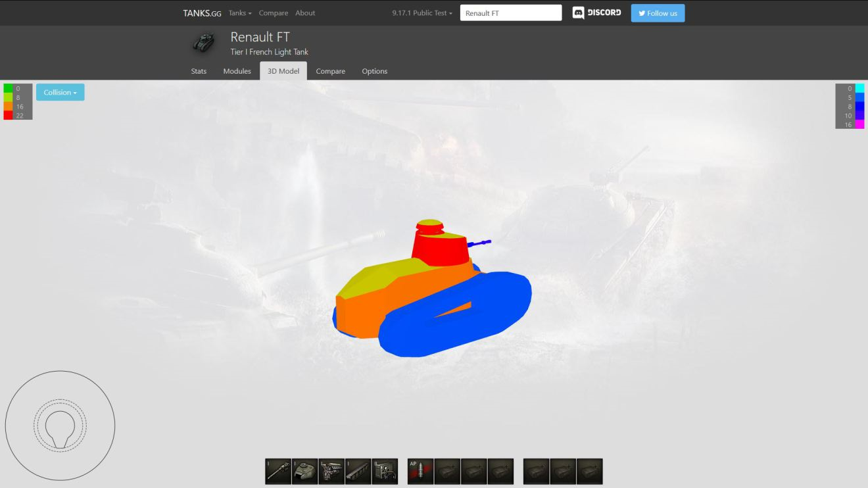Select the turret module icon
868x488 pixels.
pyautogui.click(x=304, y=472)
